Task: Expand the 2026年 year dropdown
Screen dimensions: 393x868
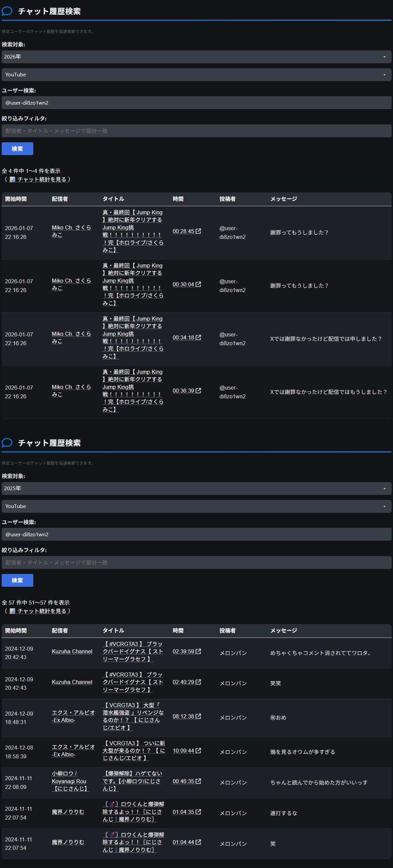Action: [196, 57]
